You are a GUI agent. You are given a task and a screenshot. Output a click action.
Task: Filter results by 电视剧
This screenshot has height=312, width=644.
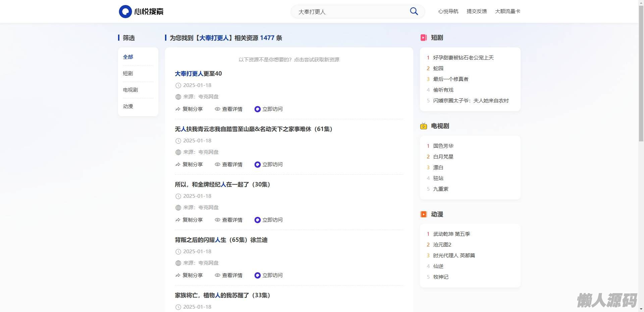point(130,90)
